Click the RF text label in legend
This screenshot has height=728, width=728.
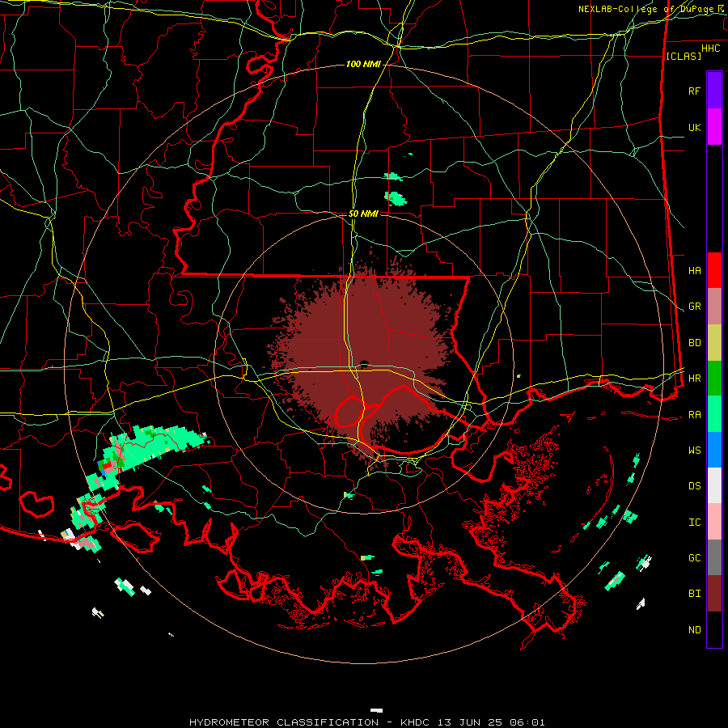(x=694, y=91)
